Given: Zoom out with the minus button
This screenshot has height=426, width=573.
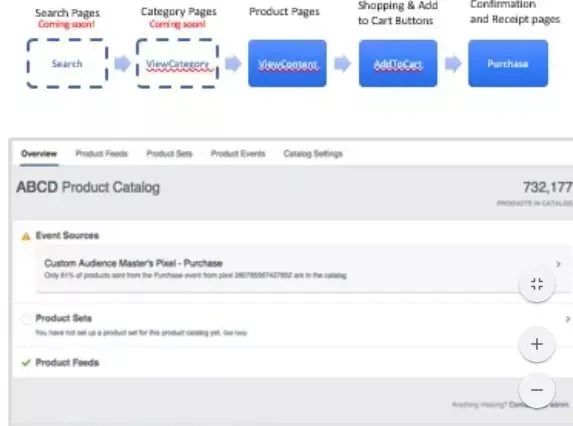Looking at the screenshot, I should click(537, 390).
